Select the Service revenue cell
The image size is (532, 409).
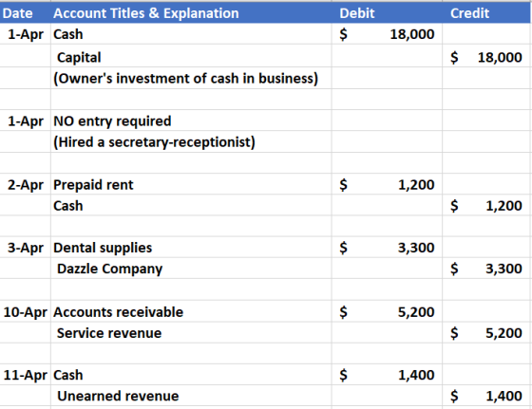pos(191,333)
